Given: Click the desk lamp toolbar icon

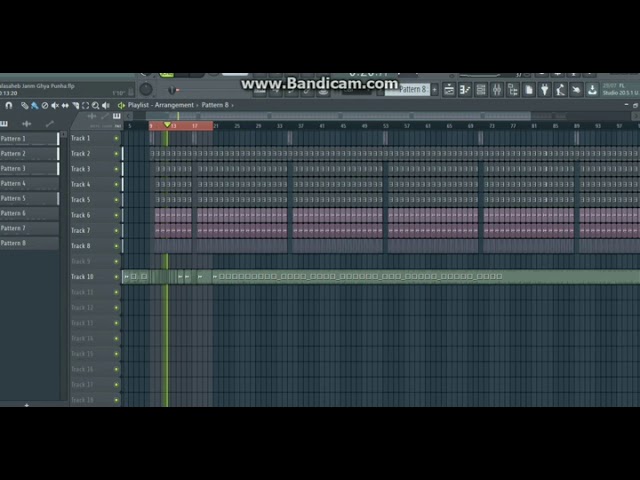Looking at the screenshot, I should tap(560, 89).
